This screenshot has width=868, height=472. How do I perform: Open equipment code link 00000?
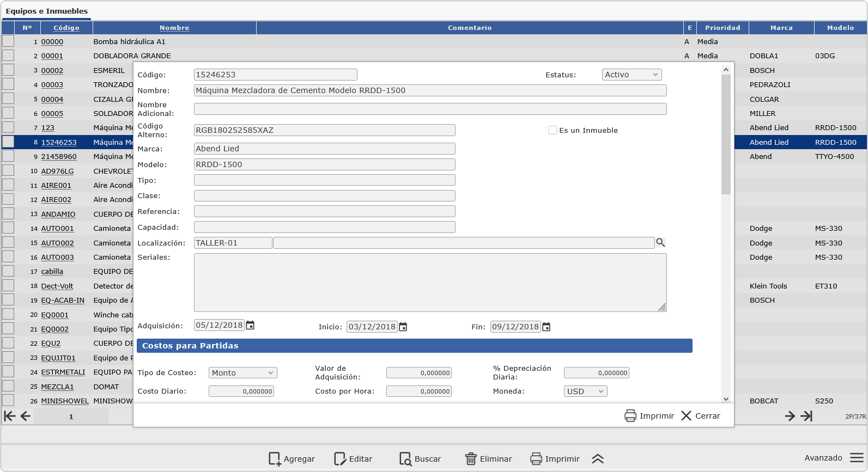(52, 41)
